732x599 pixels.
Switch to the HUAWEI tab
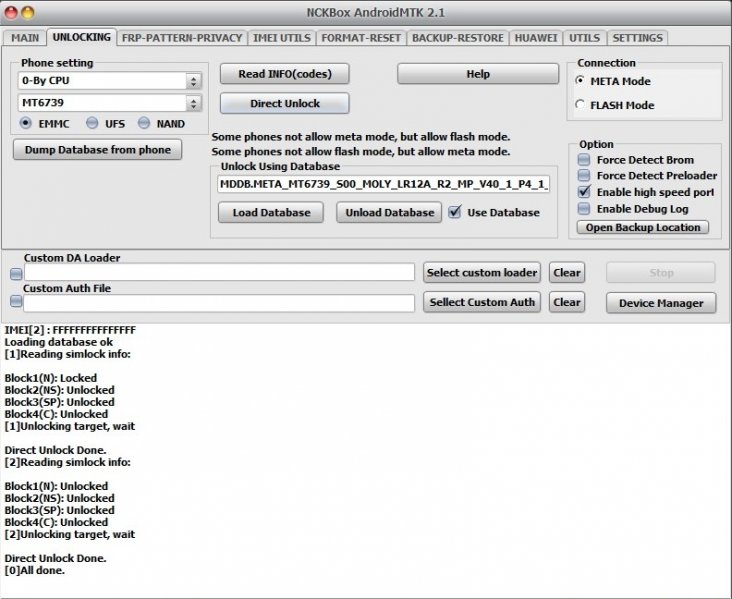536,38
